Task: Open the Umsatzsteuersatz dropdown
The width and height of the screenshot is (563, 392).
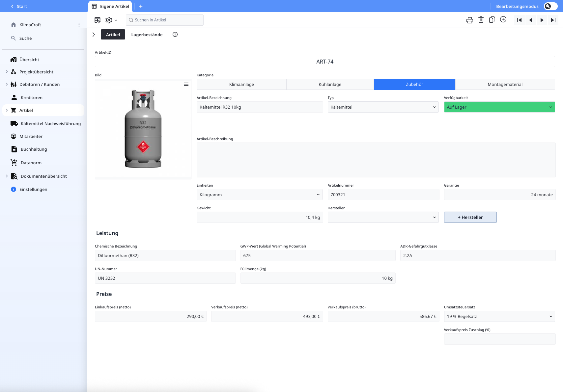Action: [499, 317]
